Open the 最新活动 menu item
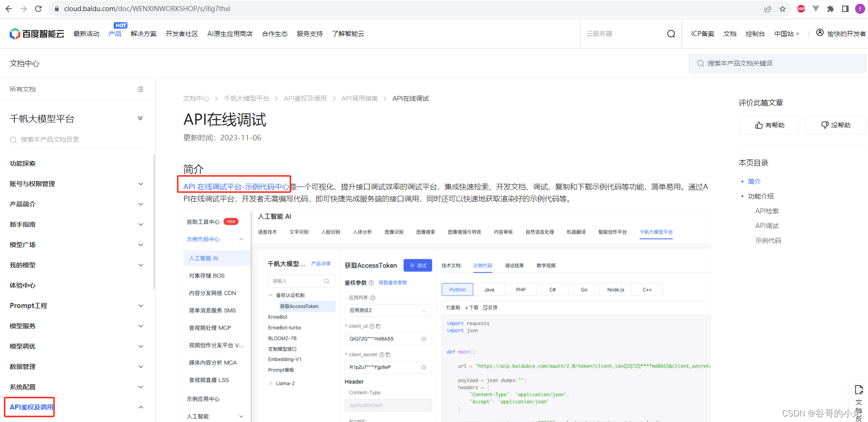 pos(86,34)
